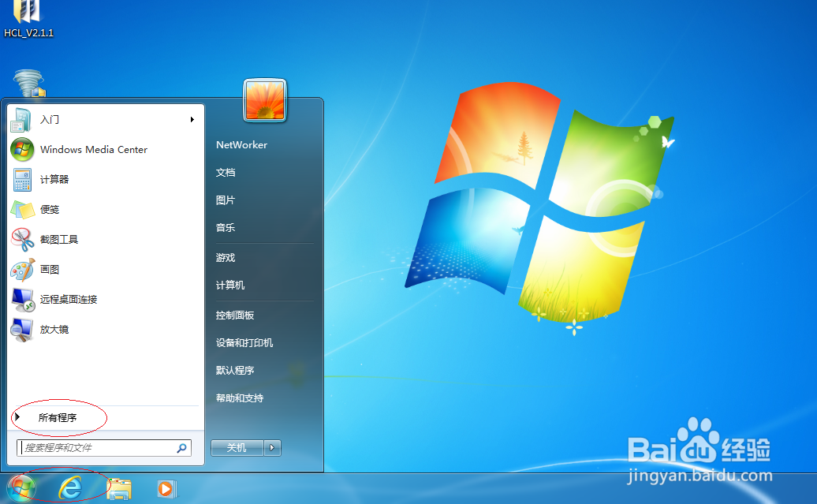The height and width of the screenshot is (504, 817).
Task: Launch the 截图工具 snipping tool icon
Action: (x=22, y=240)
